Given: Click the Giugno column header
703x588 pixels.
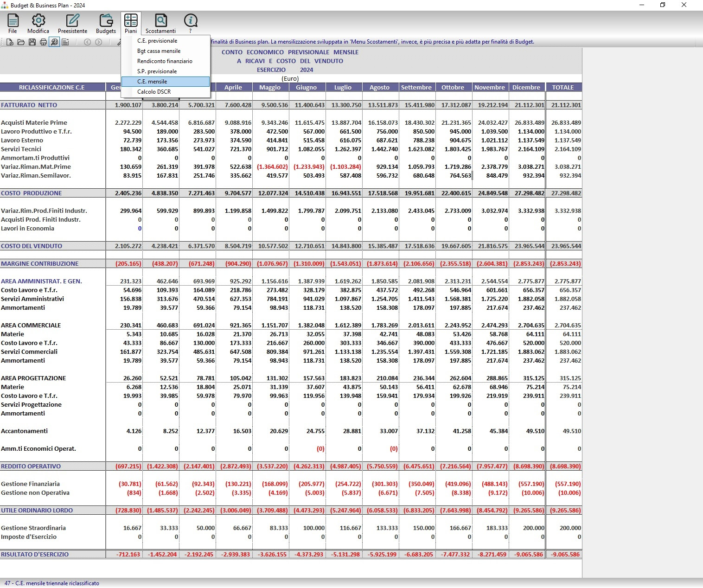Looking at the screenshot, I should coord(307,87).
